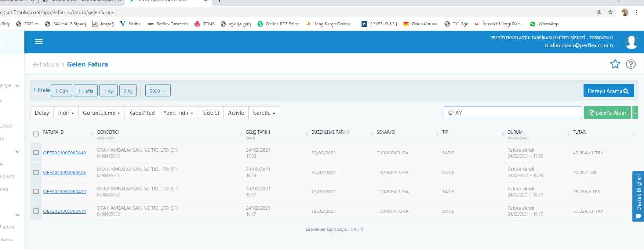Screen dimensions: 644x249
Task: Sort by the TUTAR column sort arrows
Action: click(634, 134)
